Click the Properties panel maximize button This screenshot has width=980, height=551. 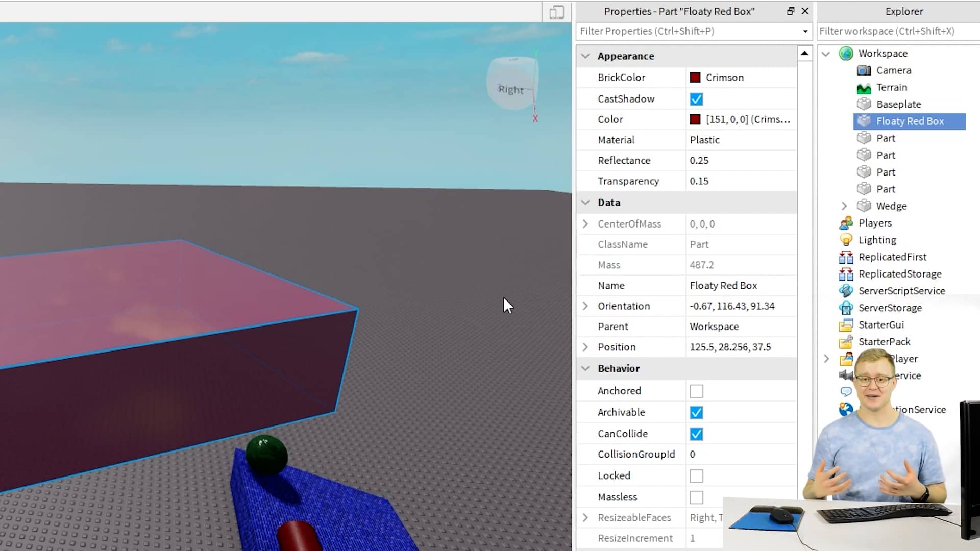point(791,11)
